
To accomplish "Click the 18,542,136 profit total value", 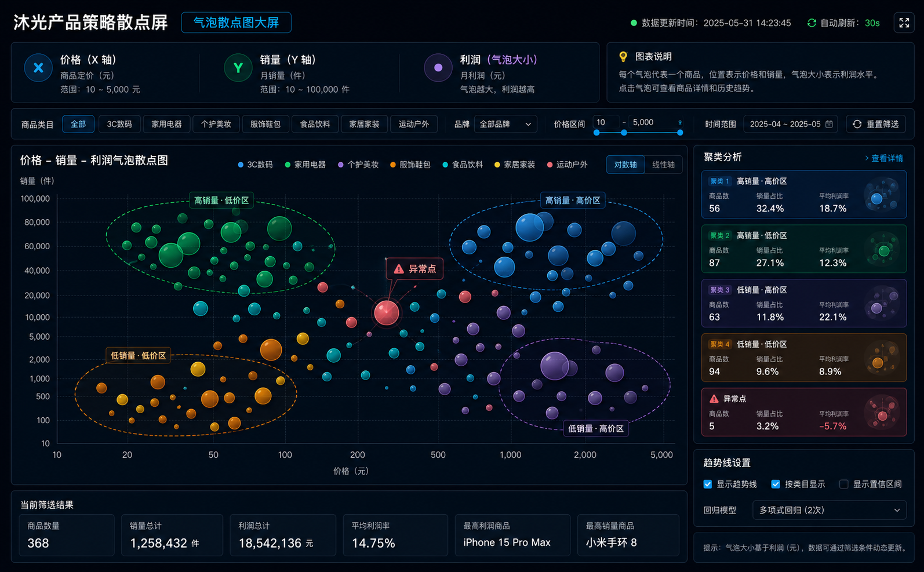I will [x=270, y=543].
